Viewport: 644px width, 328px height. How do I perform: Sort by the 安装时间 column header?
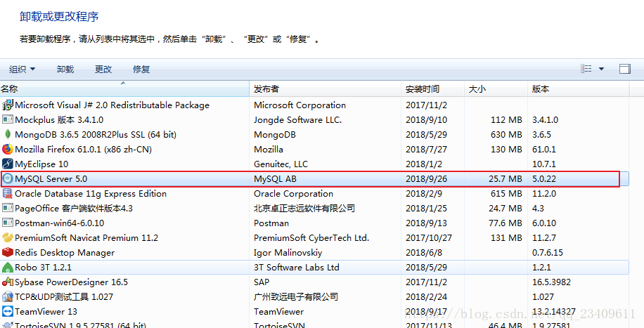pos(433,88)
